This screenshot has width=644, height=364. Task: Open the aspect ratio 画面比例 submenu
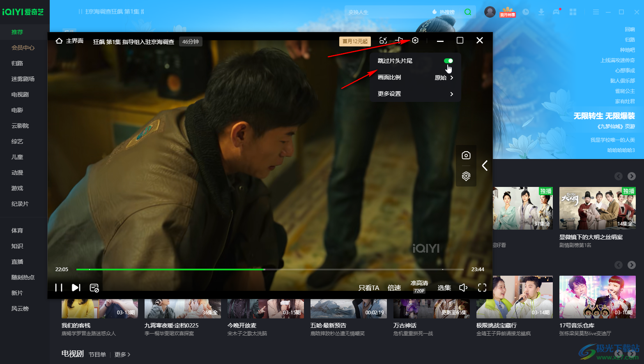(415, 77)
